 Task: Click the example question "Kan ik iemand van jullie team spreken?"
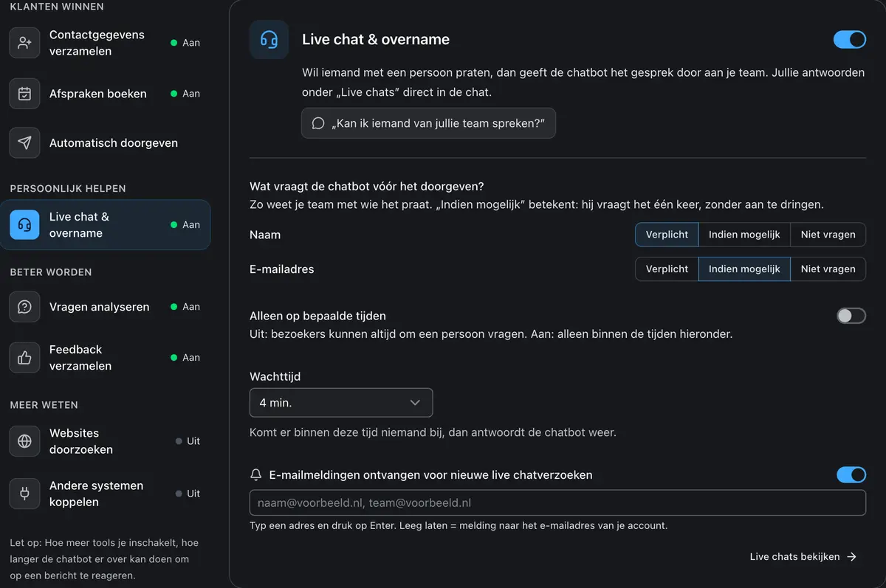[x=428, y=123]
